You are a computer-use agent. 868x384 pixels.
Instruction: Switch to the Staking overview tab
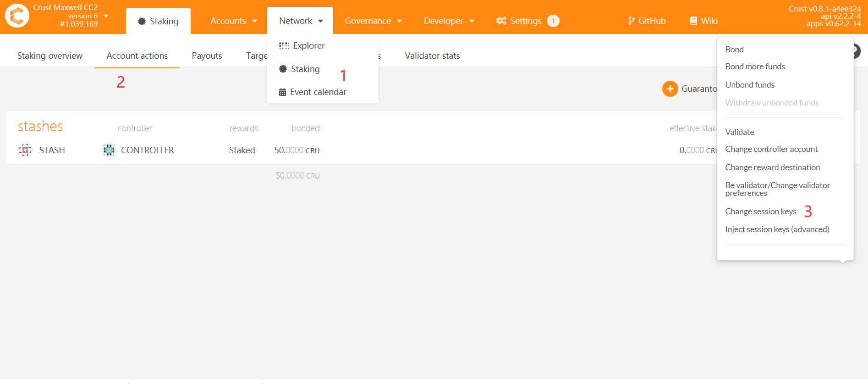point(50,56)
